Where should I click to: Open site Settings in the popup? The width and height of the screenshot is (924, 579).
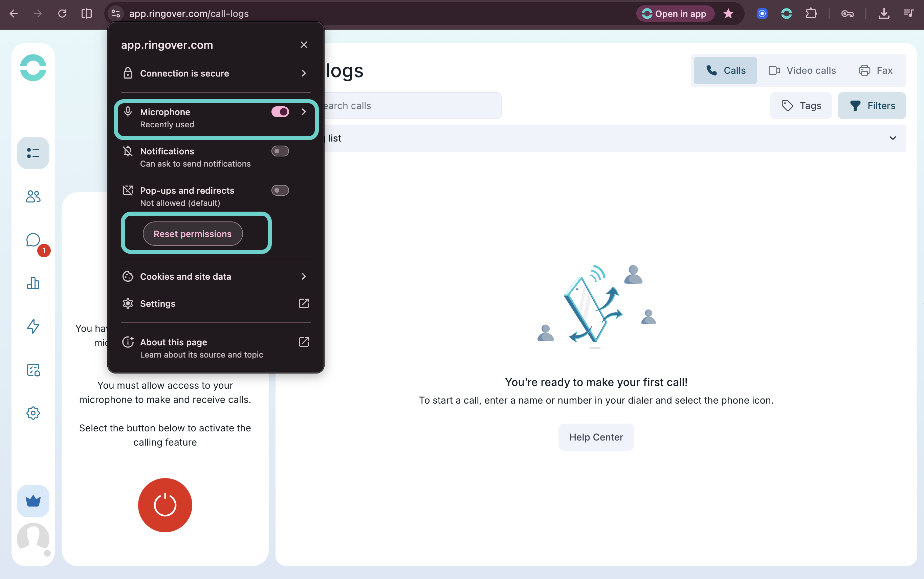pyautogui.click(x=216, y=304)
